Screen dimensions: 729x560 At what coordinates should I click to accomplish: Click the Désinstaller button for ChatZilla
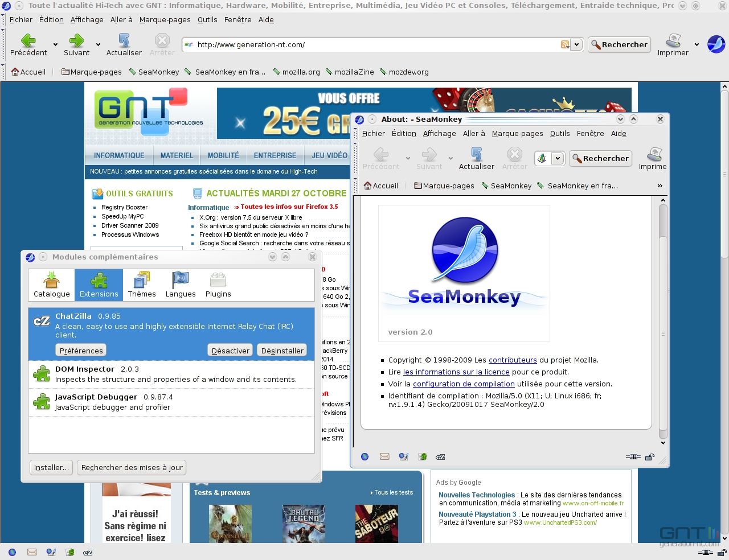click(282, 351)
